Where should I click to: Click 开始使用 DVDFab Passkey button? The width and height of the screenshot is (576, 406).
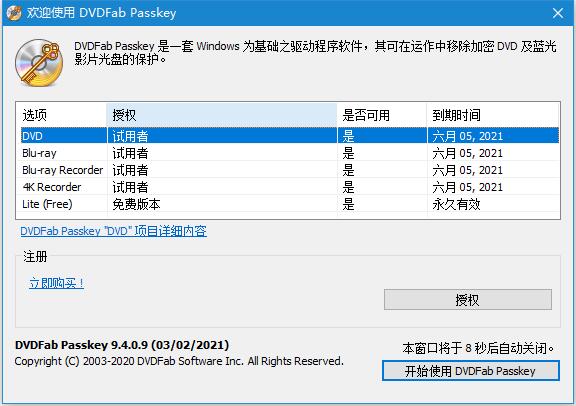point(471,371)
